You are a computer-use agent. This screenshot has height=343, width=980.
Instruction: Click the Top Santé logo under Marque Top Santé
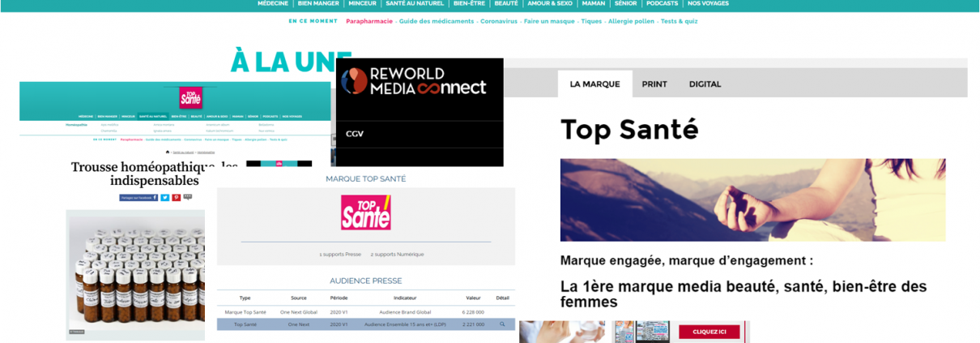click(365, 212)
